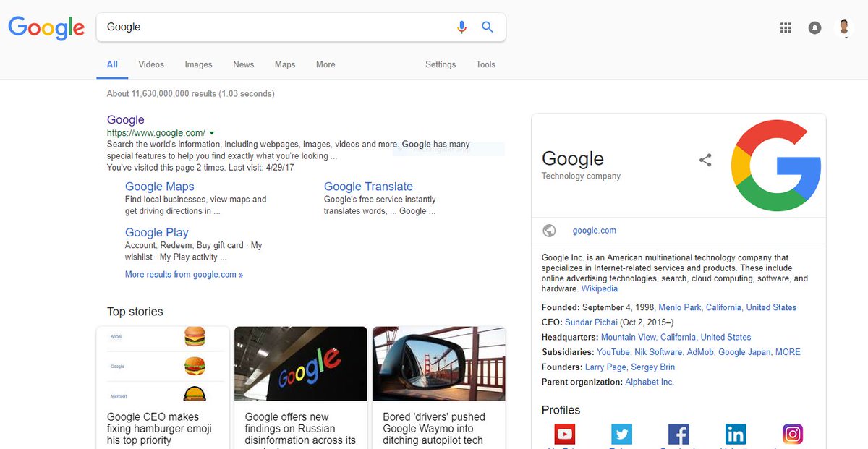Expand the dropdown arrow next to google.com URL
The image size is (868, 449).
pyautogui.click(x=212, y=133)
